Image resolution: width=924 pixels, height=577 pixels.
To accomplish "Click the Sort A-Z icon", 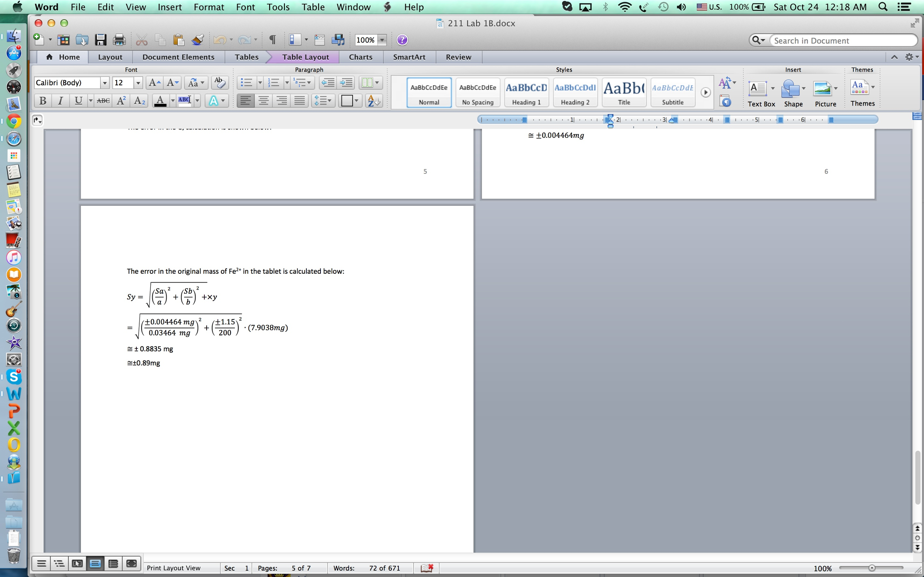I will pyautogui.click(x=373, y=101).
